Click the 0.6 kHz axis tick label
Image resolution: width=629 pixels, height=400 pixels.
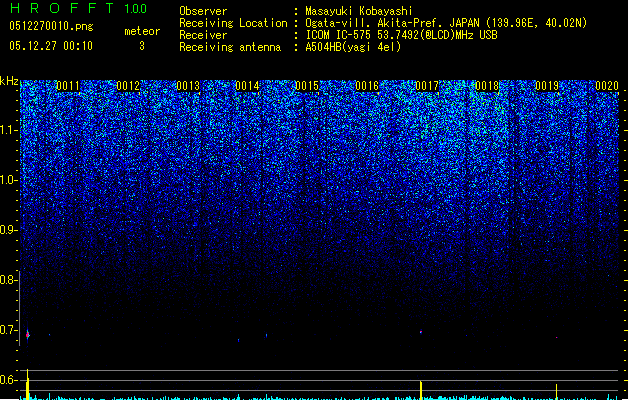9,380
